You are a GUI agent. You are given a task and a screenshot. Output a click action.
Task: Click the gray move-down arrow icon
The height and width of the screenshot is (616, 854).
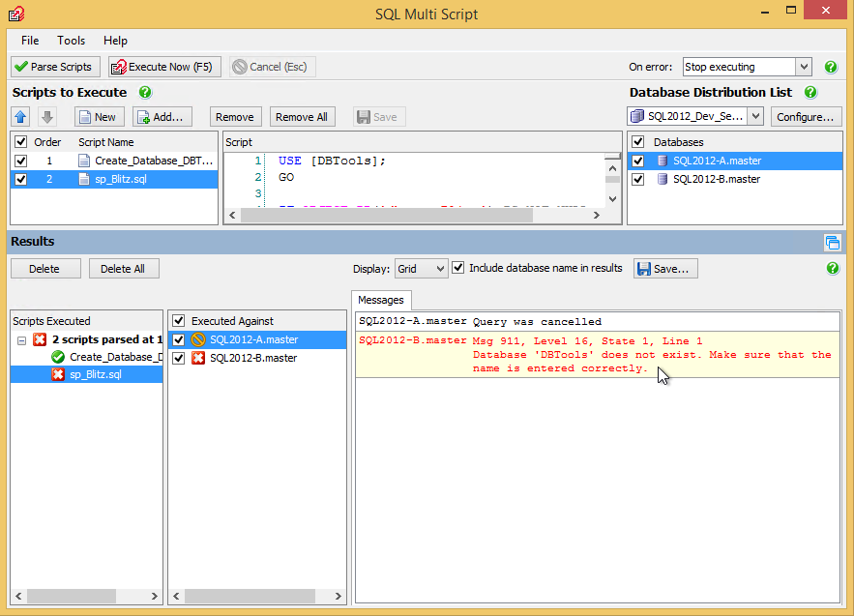coord(47,117)
